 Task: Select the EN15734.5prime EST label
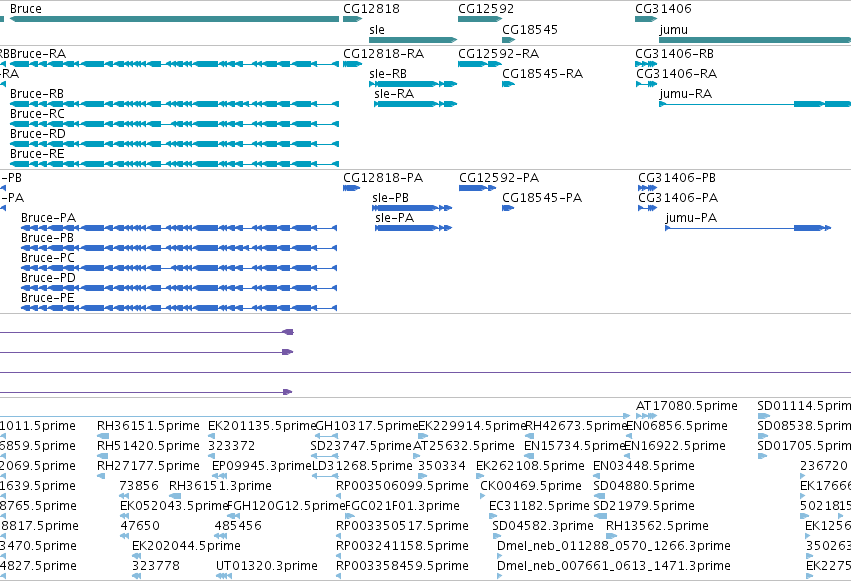click(x=575, y=446)
